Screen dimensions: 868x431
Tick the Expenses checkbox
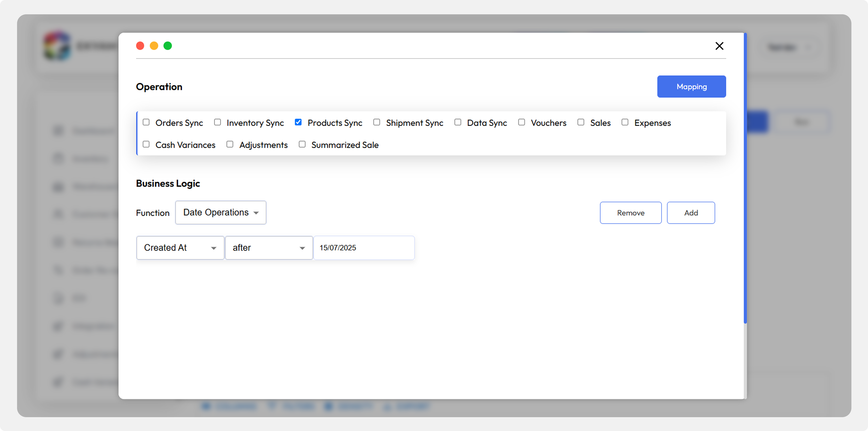click(625, 122)
